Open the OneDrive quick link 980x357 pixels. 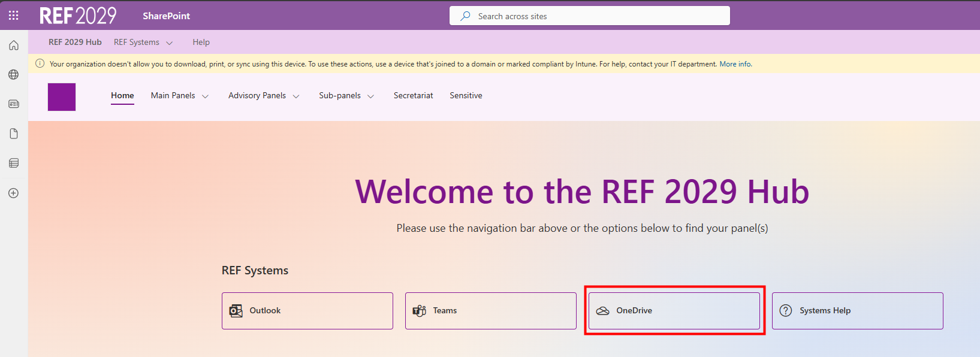tap(674, 311)
